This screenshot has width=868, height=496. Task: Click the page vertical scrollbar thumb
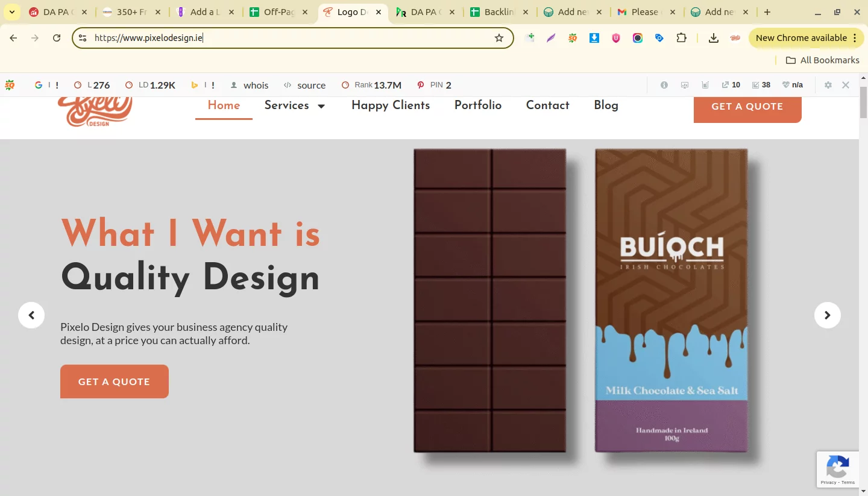(863, 102)
